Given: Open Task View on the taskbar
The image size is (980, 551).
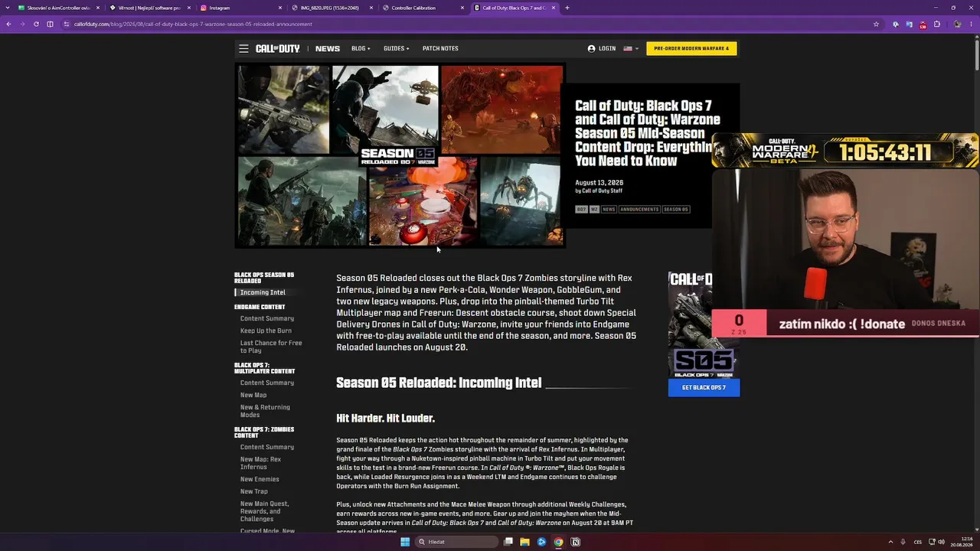Looking at the screenshot, I should click(x=508, y=542).
